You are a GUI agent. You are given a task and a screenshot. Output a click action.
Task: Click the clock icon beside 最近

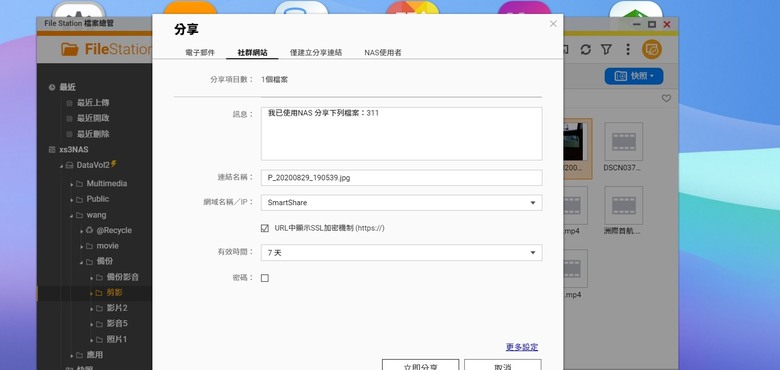[52, 87]
